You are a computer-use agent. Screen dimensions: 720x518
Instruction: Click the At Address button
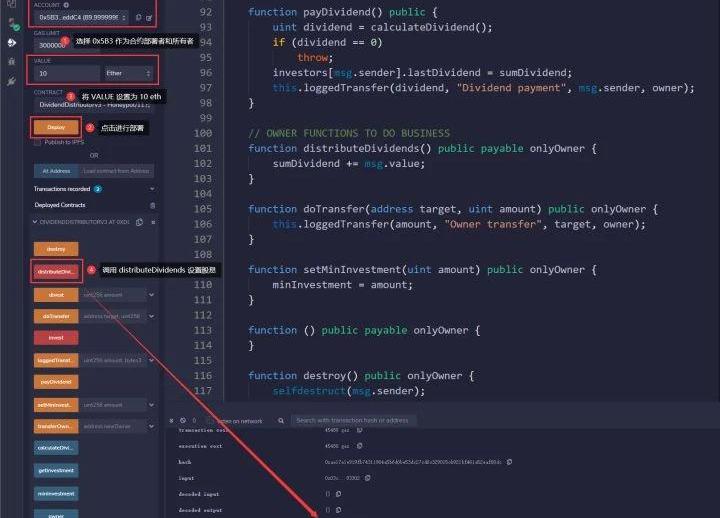56,171
